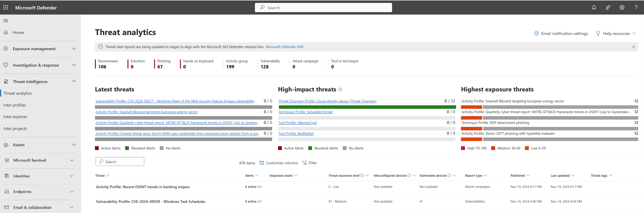Open the community feedback icon in header
Viewport: 644px width, 213px height.
608,8
